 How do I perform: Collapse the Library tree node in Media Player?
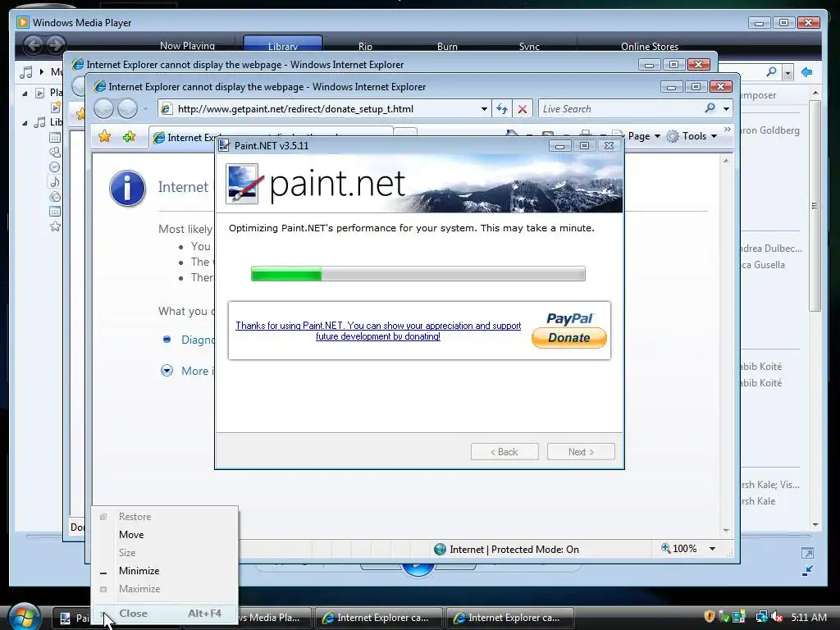[25, 123]
